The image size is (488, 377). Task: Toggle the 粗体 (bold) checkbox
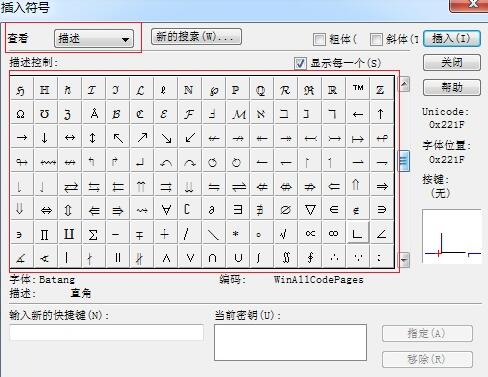click(319, 39)
